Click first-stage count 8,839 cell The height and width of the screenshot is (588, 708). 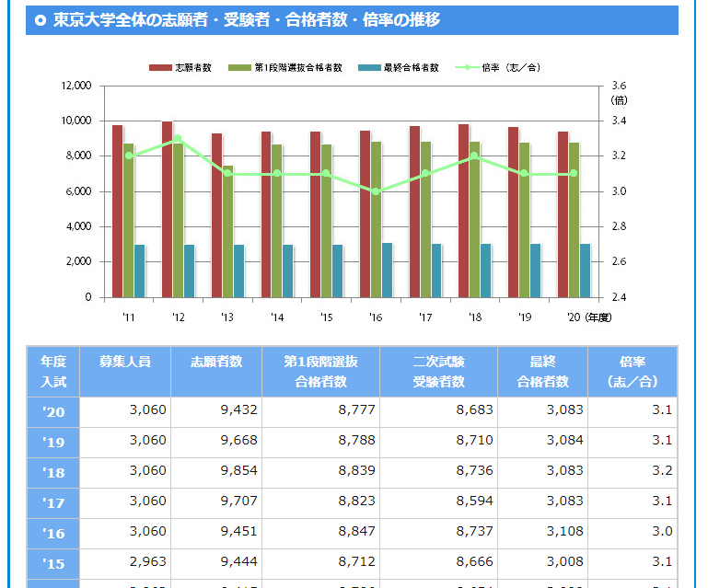321,473
